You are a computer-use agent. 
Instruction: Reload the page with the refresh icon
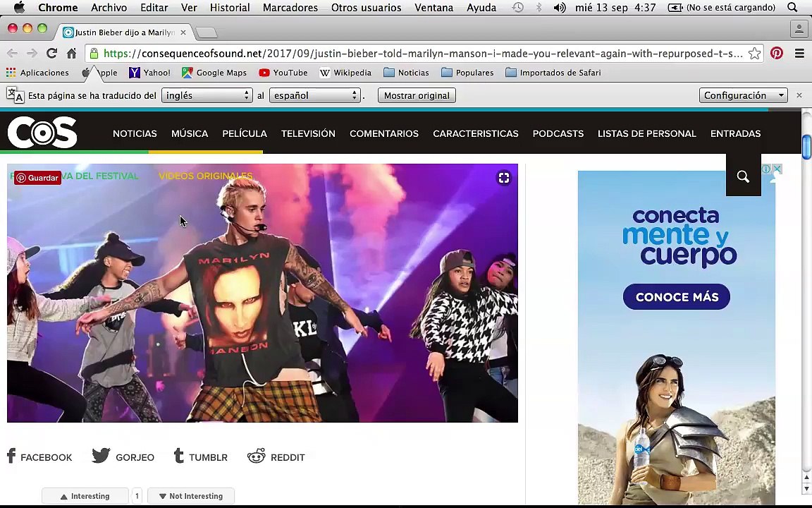[51, 54]
